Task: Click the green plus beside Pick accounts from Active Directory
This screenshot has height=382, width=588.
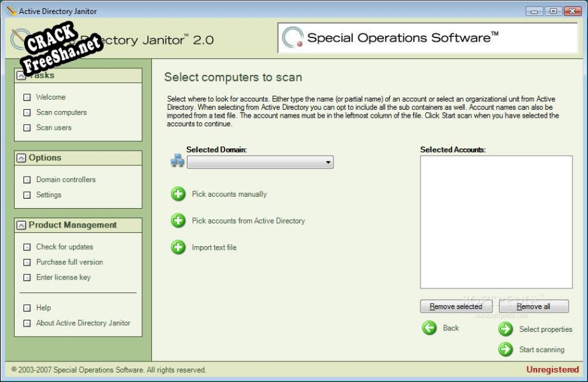Action: pyautogui.click(x=178, y=221)
